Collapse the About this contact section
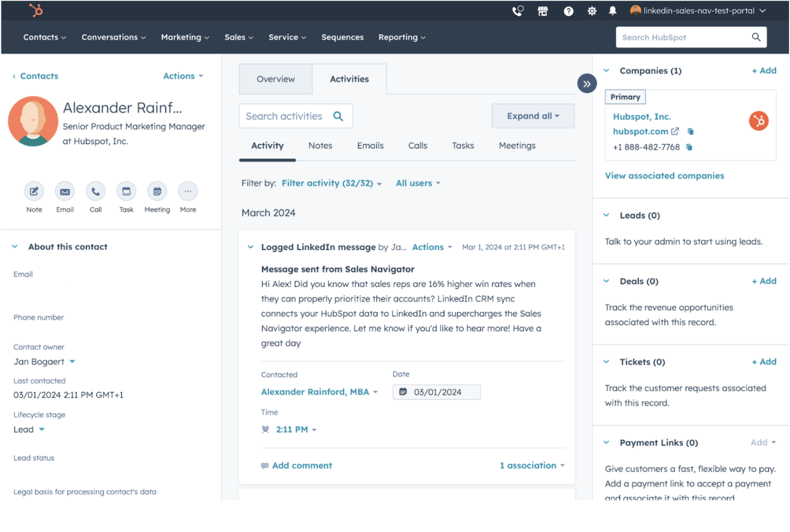Image resolution: width=790 pixels, height=532 pixels. point(15,247)
